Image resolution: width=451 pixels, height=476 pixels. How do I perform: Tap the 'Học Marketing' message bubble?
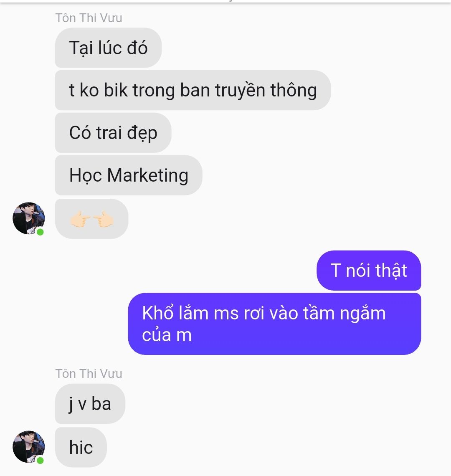coord(129,175)
